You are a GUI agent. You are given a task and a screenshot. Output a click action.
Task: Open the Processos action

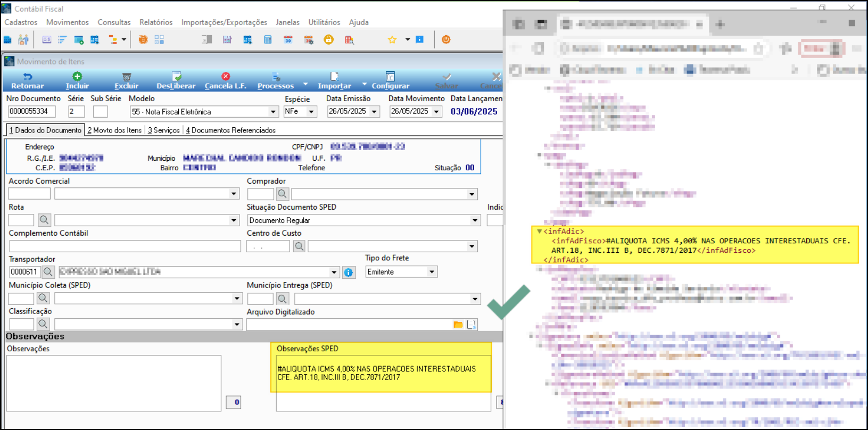tap(276, 81)
